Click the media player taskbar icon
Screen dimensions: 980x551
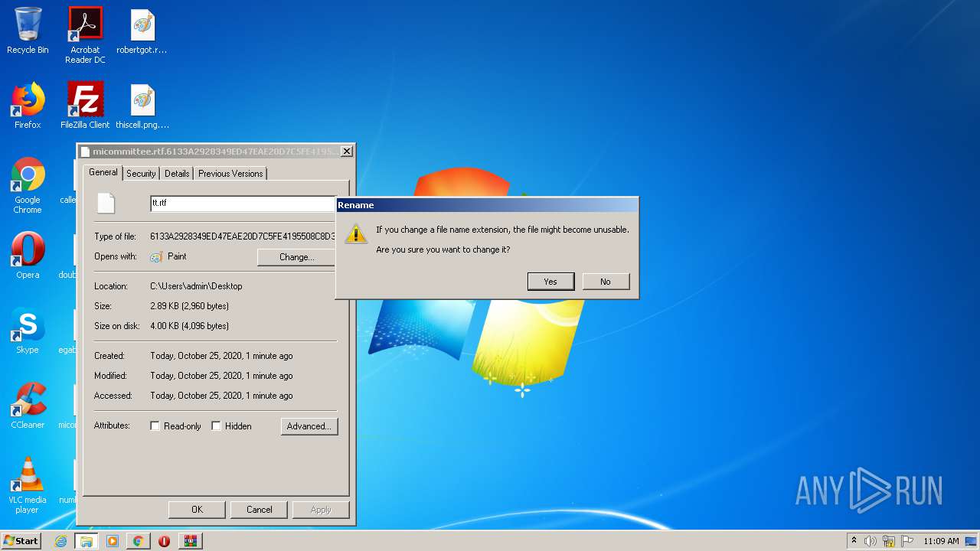113,541
